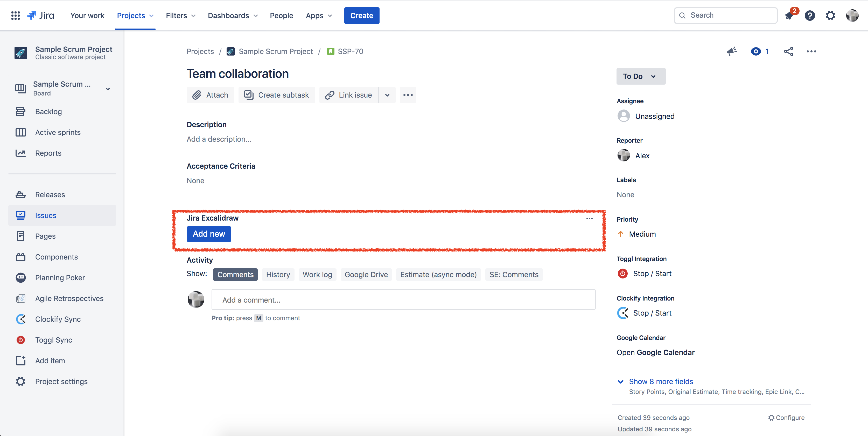This screenshot has width=868, height=436.
Task: Open Planning Poker in sidebar
Action: pos(60,277)
